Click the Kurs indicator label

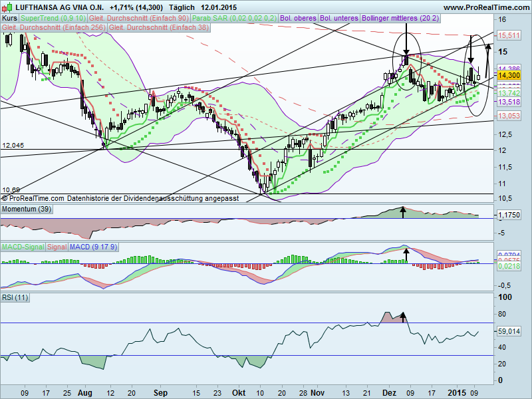coord(10,19)
